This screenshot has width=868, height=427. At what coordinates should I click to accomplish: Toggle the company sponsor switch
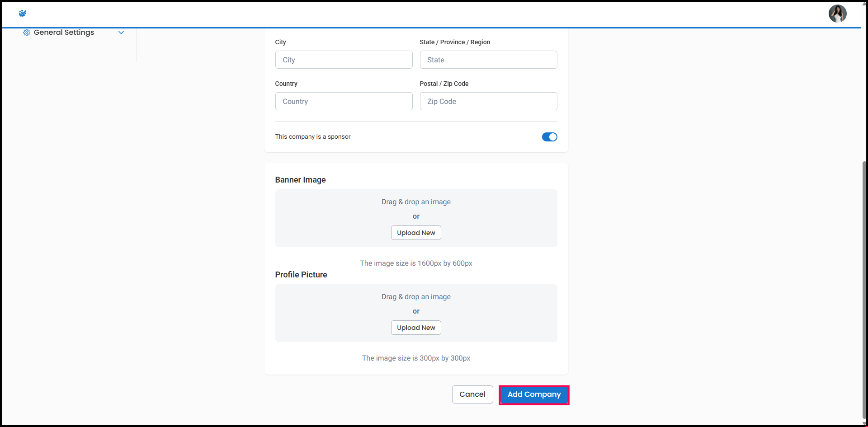click(x=549, y=137)
